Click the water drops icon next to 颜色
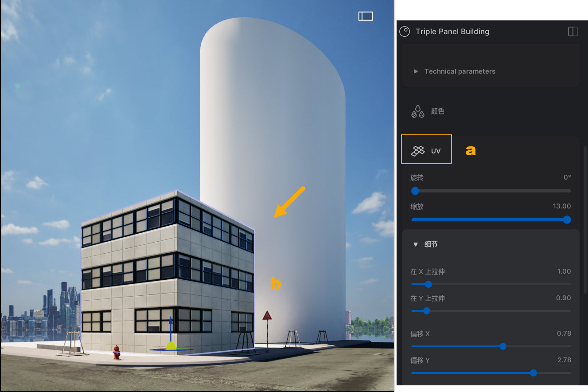588x392 pixels. pos(417,111)
